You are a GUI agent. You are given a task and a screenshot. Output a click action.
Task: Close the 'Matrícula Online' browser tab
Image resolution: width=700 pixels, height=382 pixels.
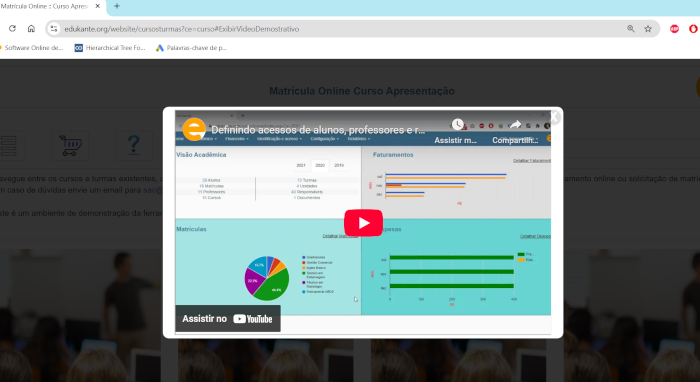click(x=98, y=6)
